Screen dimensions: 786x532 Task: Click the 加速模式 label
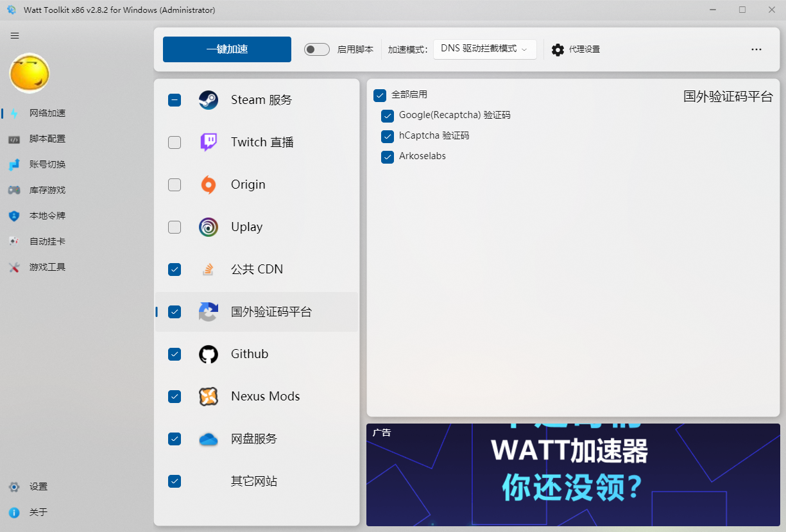pyautogui.click(x=407, y=49)
